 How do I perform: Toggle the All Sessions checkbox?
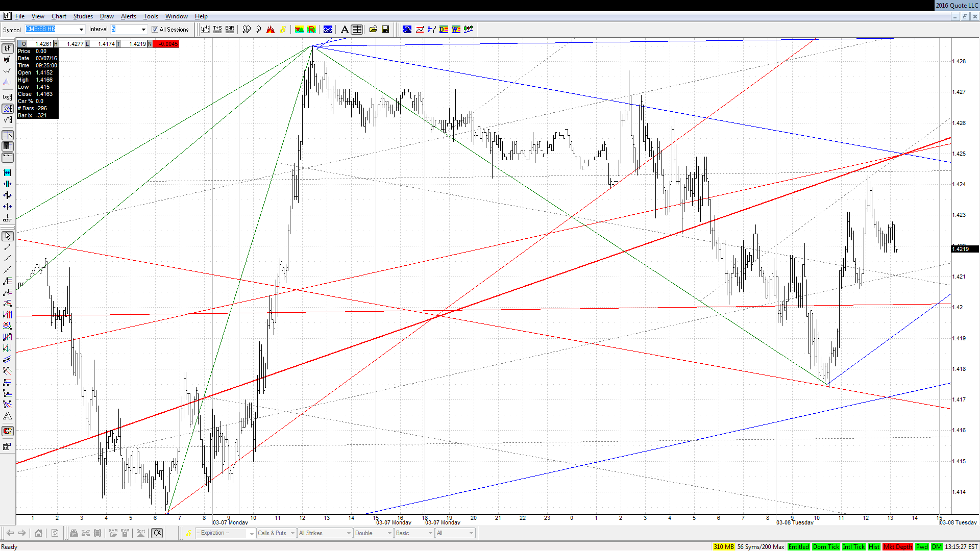coord(155,30)
